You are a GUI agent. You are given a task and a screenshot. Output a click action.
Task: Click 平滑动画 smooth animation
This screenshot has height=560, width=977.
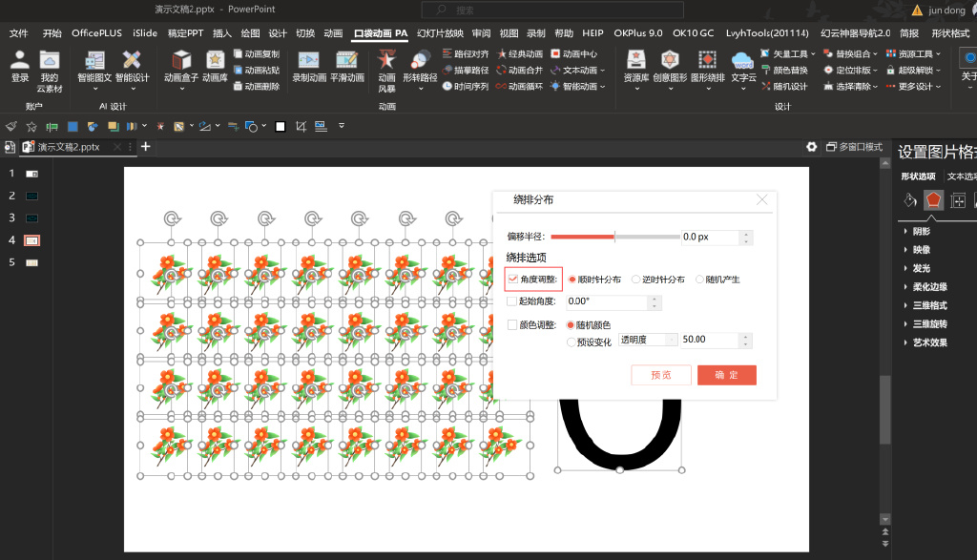(347, 68)
